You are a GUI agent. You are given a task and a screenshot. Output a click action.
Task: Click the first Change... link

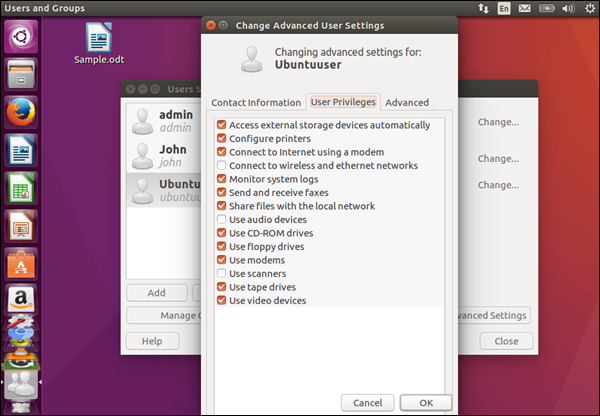[x=498, y=122]
